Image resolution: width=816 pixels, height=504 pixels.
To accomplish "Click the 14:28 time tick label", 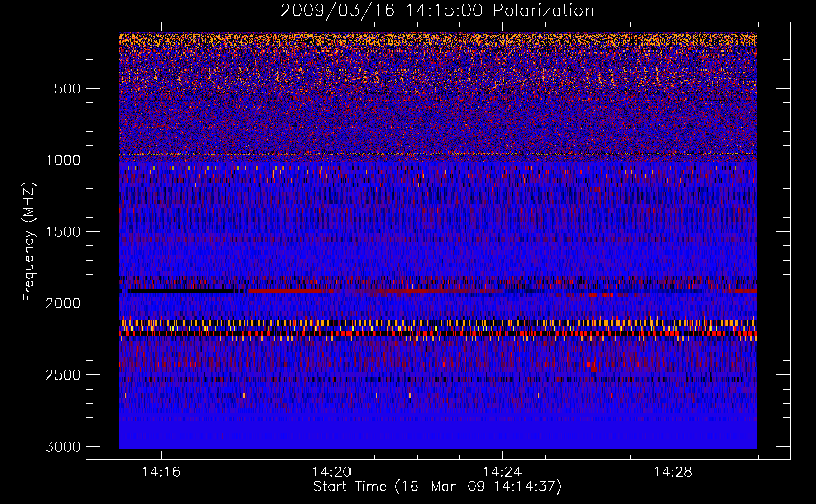I will click(673, 472).
